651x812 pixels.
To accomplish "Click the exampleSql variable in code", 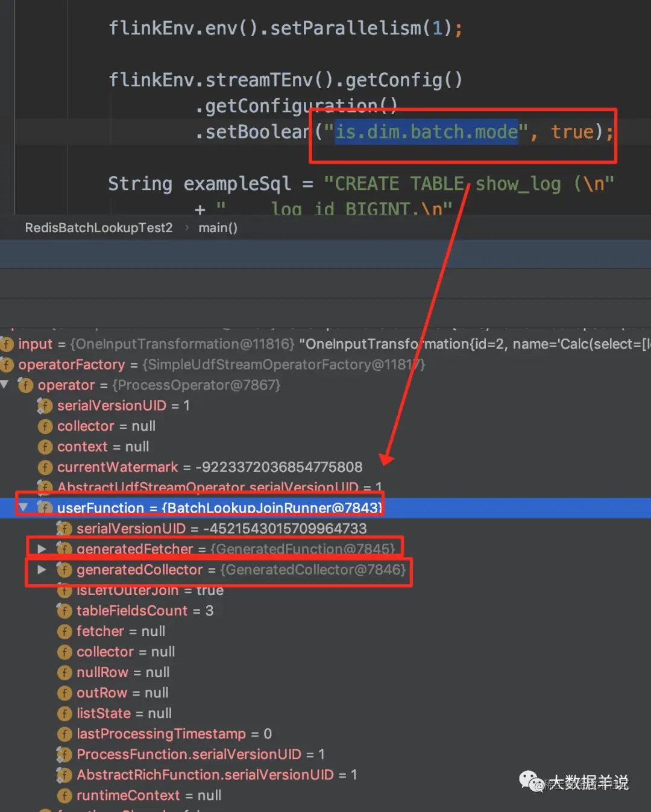I will [237, 183].
